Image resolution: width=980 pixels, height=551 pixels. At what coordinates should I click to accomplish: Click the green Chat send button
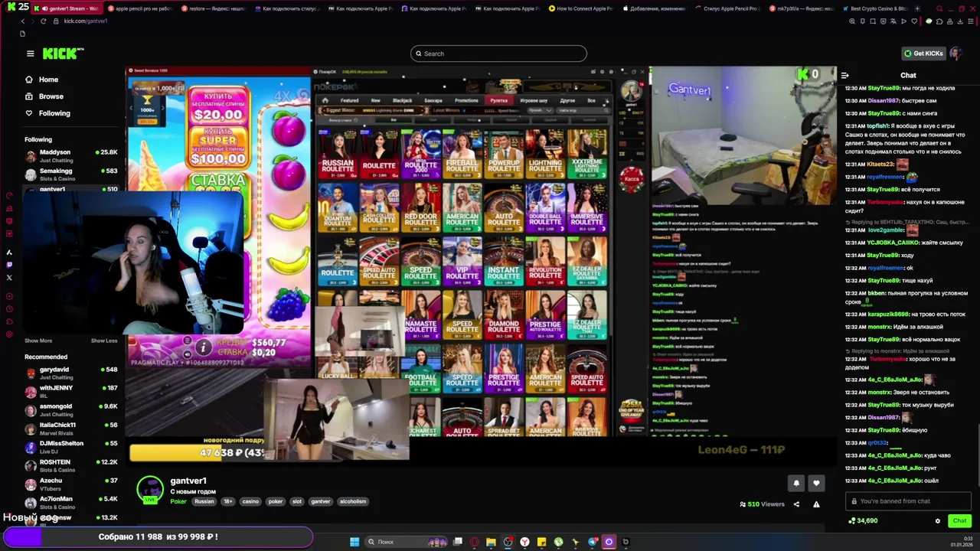point(959,520)
